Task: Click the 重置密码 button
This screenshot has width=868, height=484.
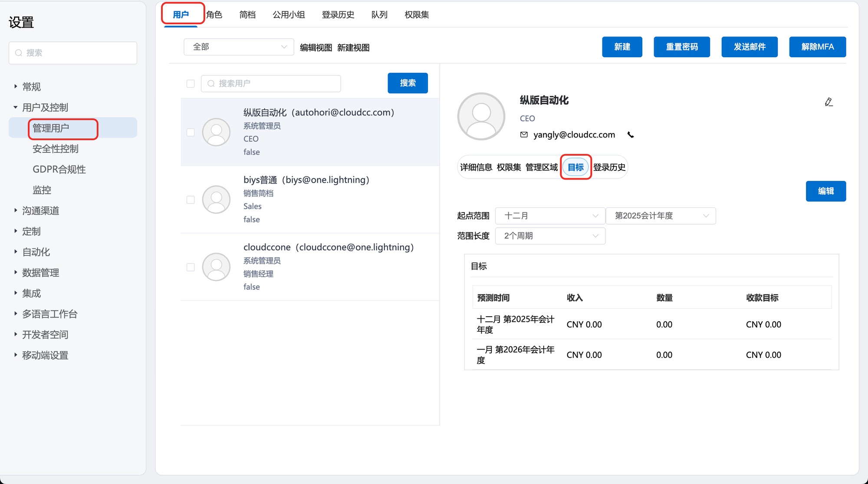Action: pos(681,47)
